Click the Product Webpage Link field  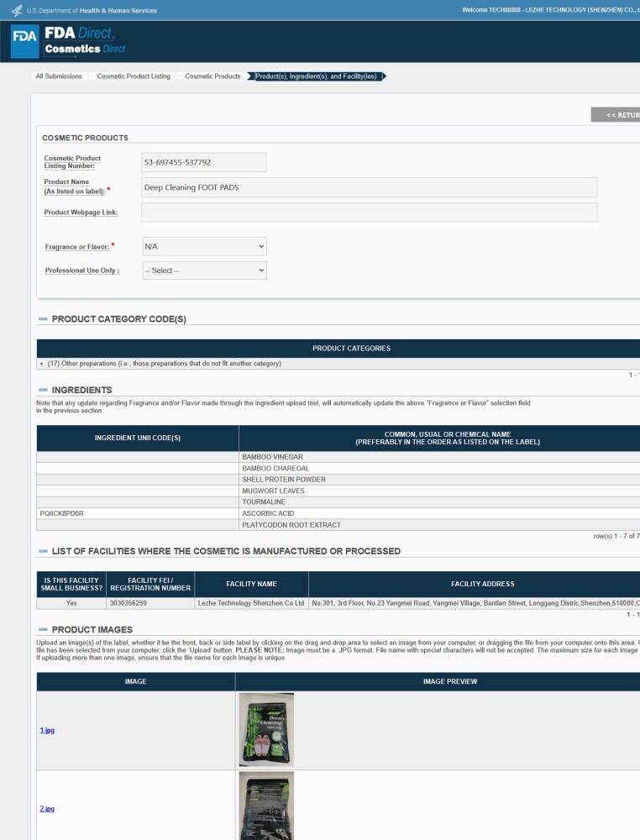pos(369,213)
